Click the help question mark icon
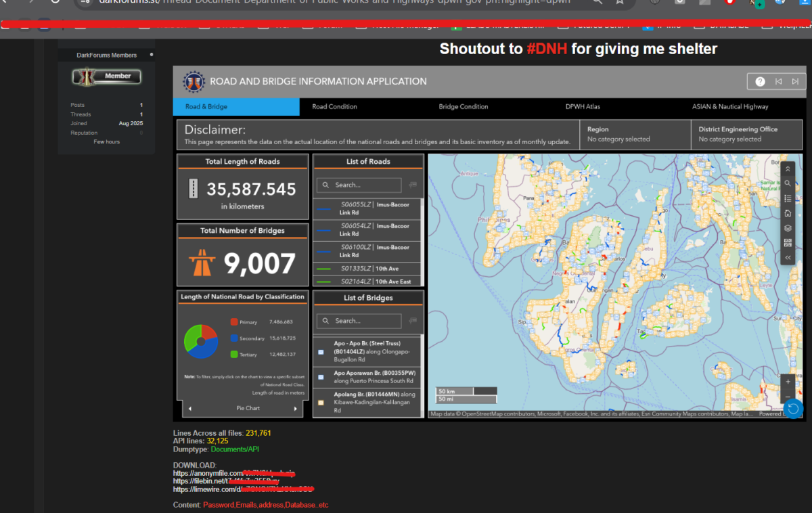Image resolution: width=812 pixels, height=513 pixels. click(x=760, y=82)
